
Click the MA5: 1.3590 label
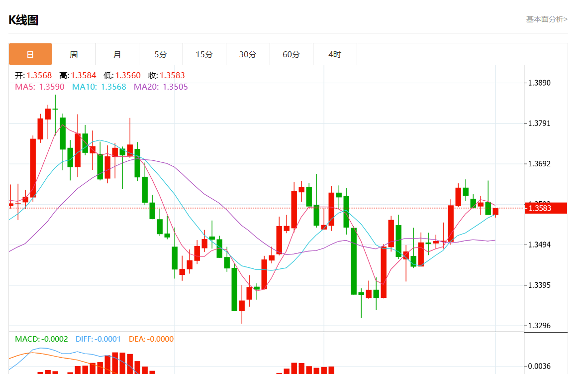tap(40, 87)
